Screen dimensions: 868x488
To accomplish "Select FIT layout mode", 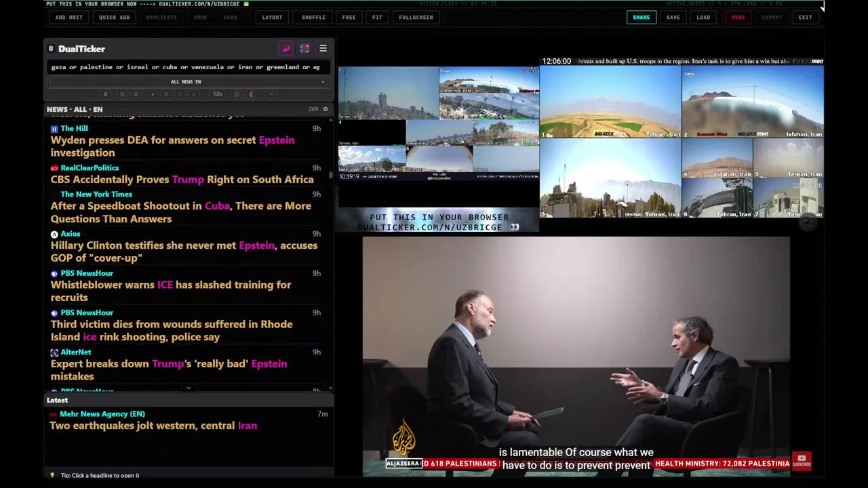I will click(x=377, y=17).
